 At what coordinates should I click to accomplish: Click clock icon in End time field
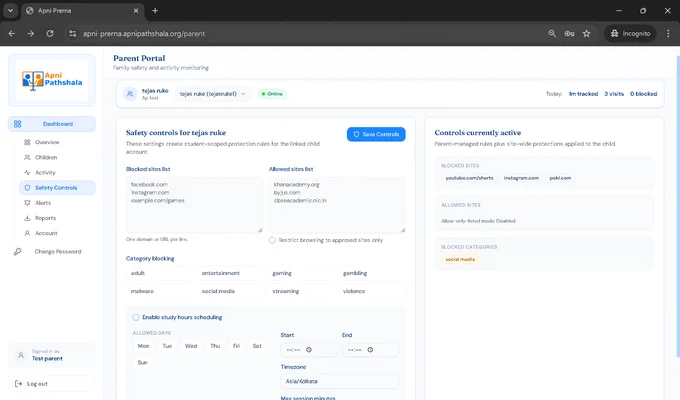[x=370, y=350]
